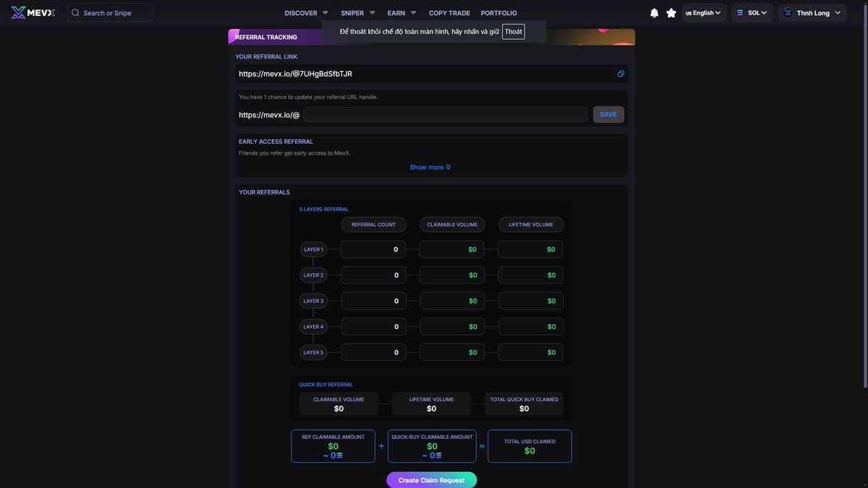
Task: Click Layer 1 referral count value
Action: click(373, 249)
